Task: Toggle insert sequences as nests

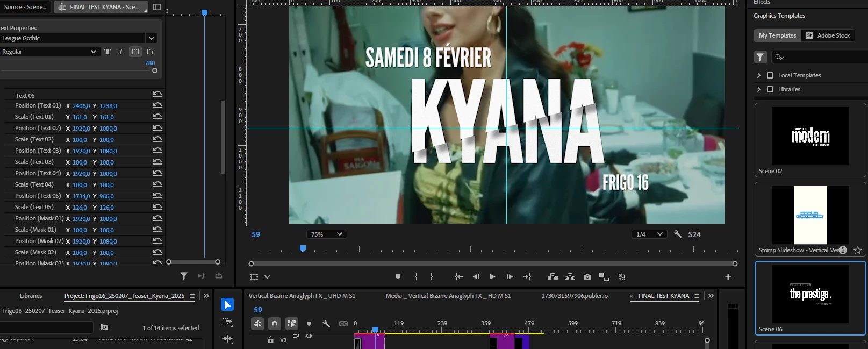Action: (257, 324)
